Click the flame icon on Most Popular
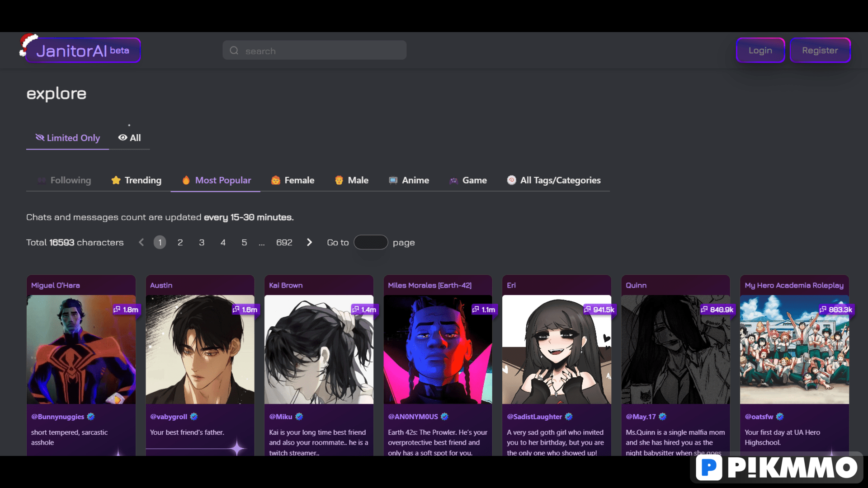This screenshot has height=488, width=868. 186,180
